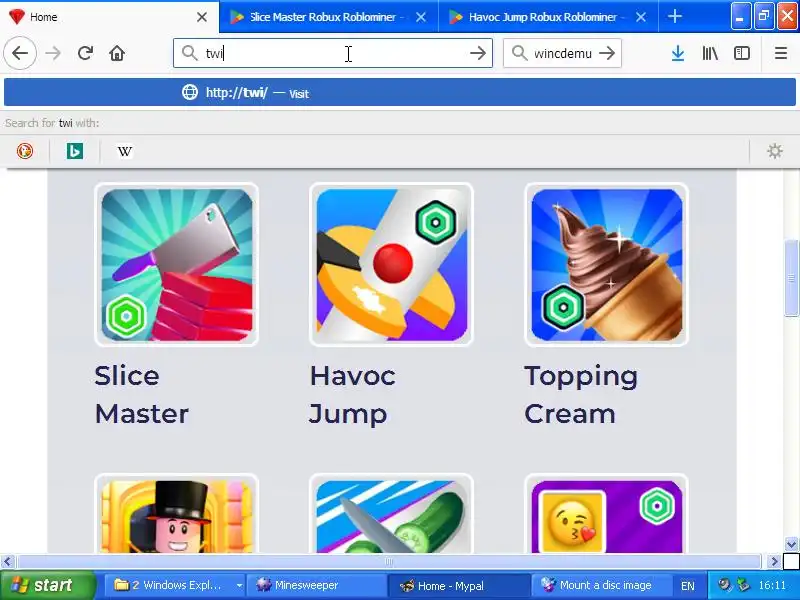Click the search box go arrow
800x600 pixels.
[607, 53]
